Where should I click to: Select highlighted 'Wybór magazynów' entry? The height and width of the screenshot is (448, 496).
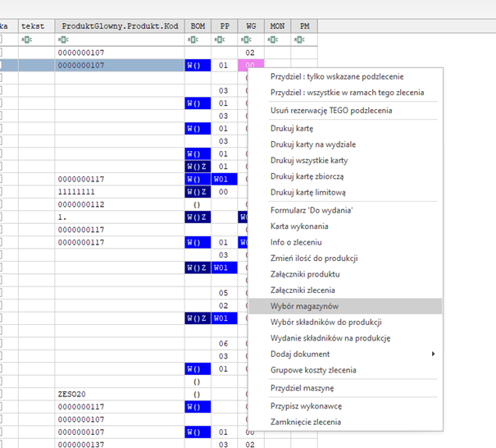[345, 306]
